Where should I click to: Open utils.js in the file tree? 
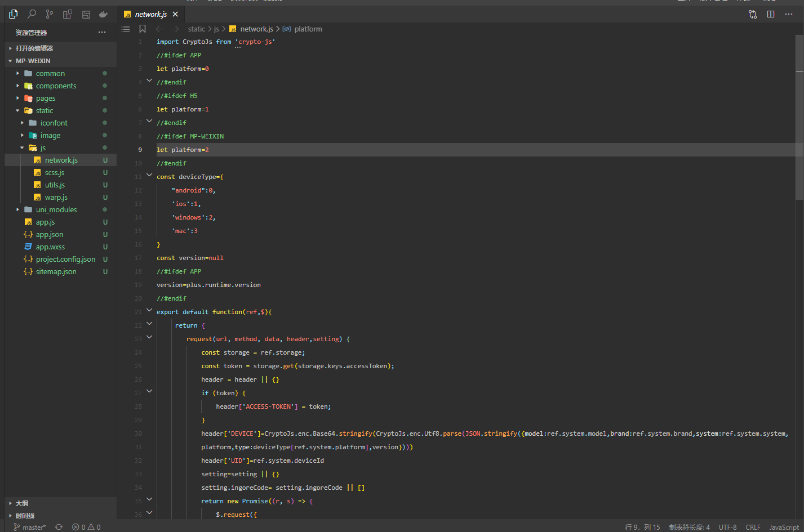pyautogui.click(x=55, y=185)
